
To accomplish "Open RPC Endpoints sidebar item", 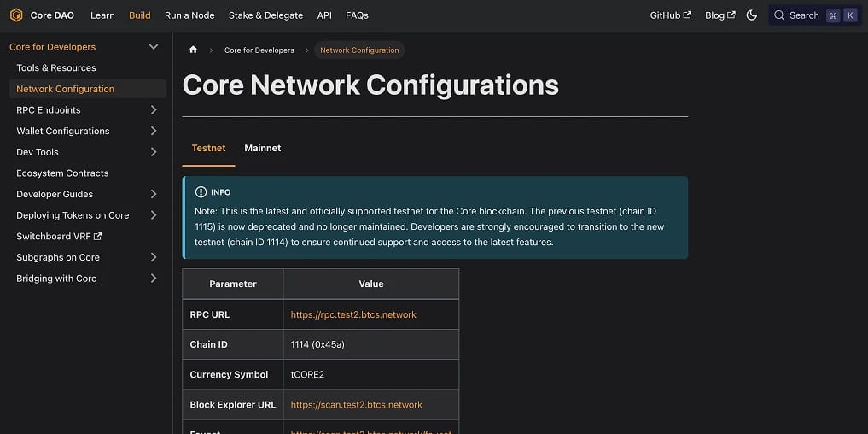I will [49, 109].
